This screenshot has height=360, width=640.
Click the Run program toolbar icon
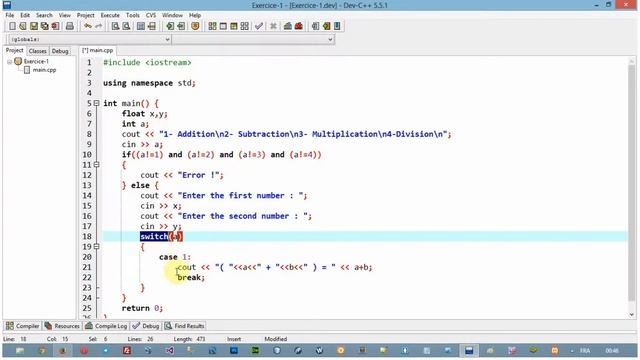(x=223, y=26)
